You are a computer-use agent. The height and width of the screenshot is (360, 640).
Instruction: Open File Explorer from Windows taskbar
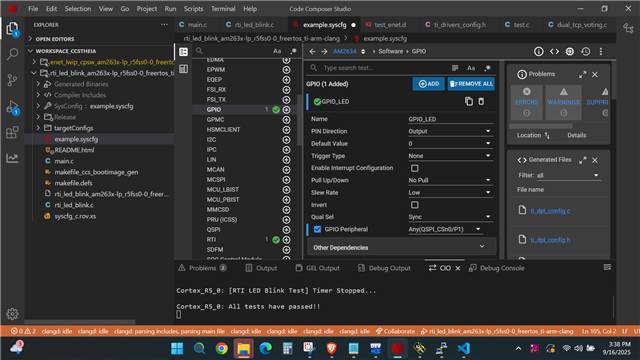tap(244, 349)
